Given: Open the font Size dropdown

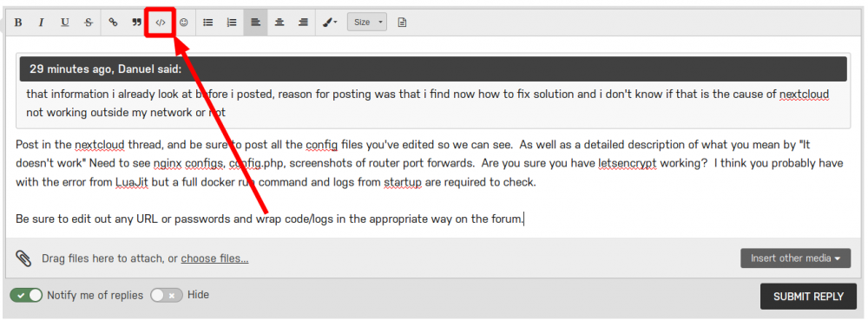Looking at the screenshot, I should [367, 22].
